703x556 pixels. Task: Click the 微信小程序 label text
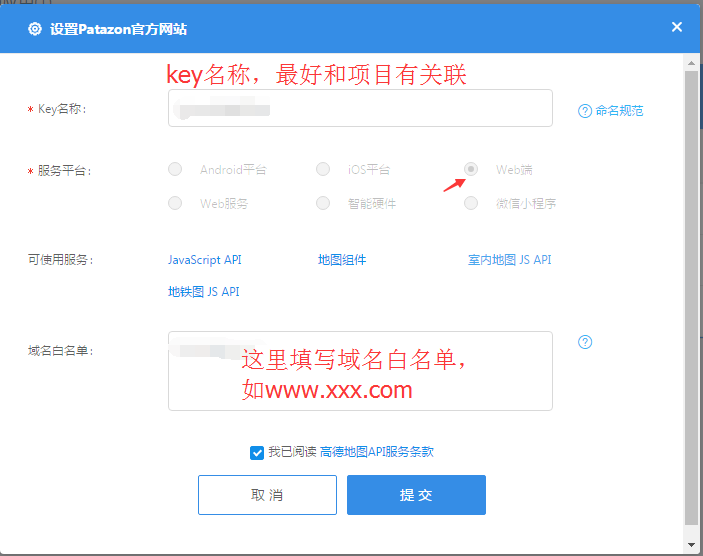coord(526,204)
